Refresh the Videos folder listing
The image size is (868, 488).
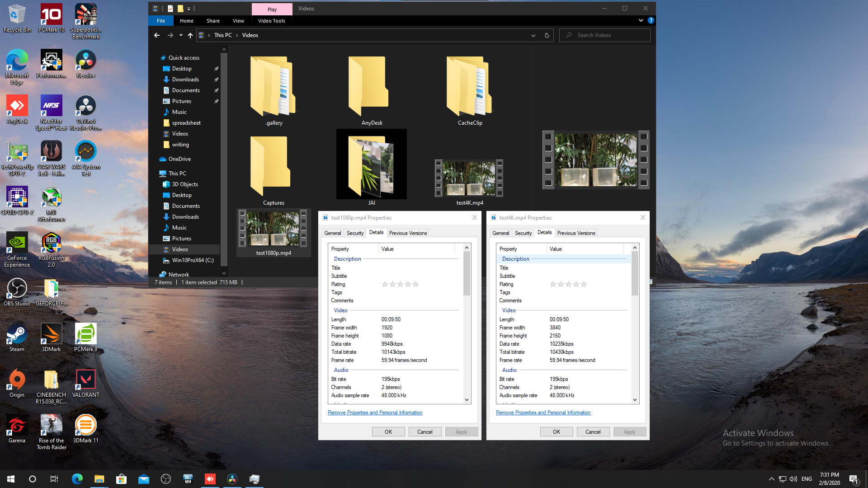(x=547, y=35)
